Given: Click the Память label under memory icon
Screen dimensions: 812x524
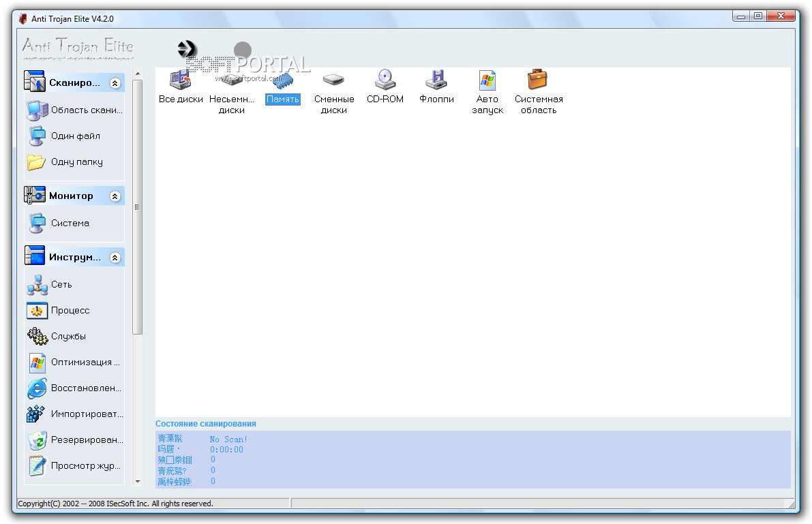Looking at the screenshot, I should click(283, 99).
